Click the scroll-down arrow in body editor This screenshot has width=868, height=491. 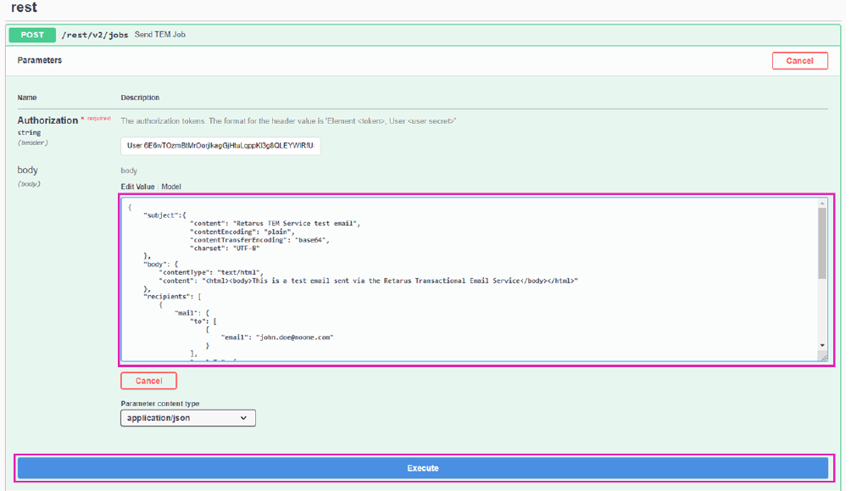coord(821,345)
